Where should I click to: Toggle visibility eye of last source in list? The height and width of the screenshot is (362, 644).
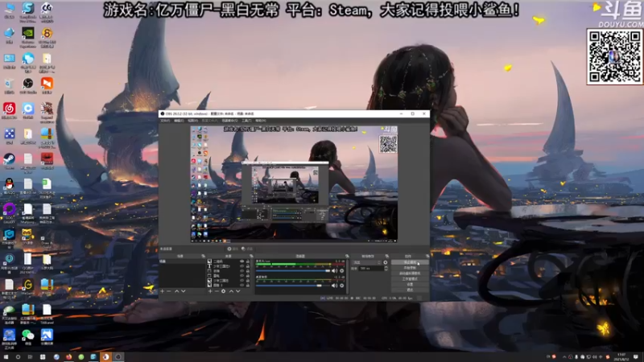click(x=242, y=286)
